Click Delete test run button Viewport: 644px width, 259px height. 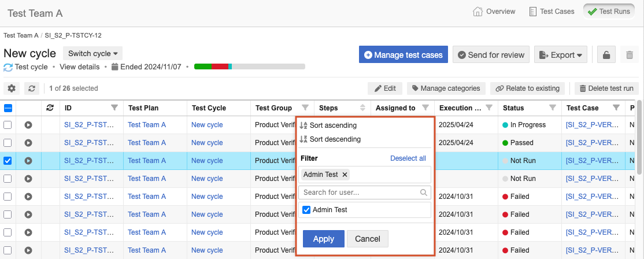tap(606, 88)
